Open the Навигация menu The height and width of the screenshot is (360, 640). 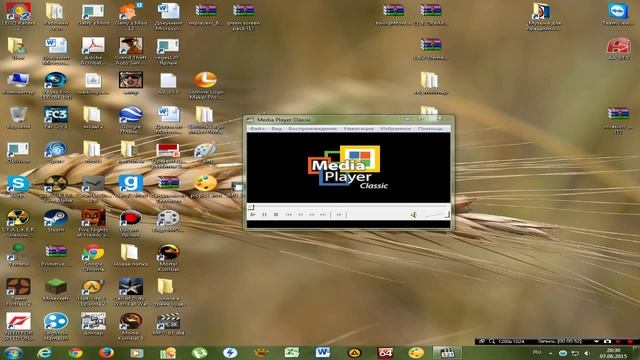[x=358, y=129]
